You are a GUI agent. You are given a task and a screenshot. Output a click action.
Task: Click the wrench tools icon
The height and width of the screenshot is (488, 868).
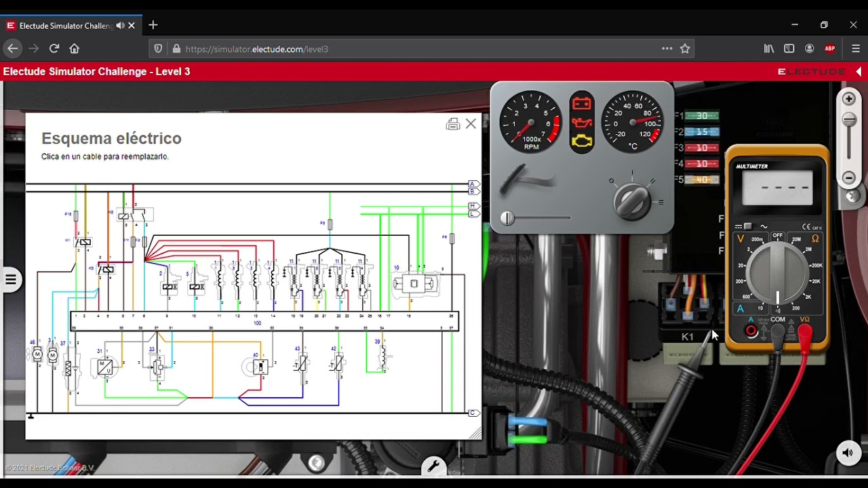point(433,466)
